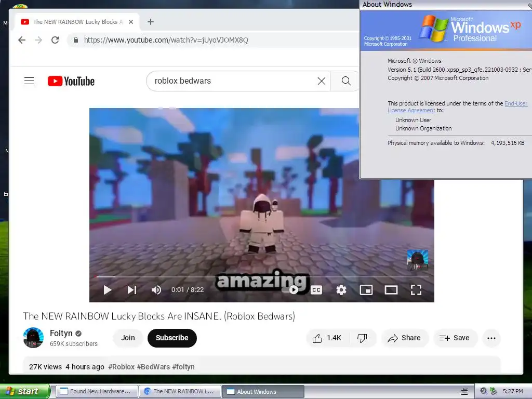Viewport: 532px width, 399px height.
Task: Click the #foltyn hashtag
Action: click(x=183, y=367)
